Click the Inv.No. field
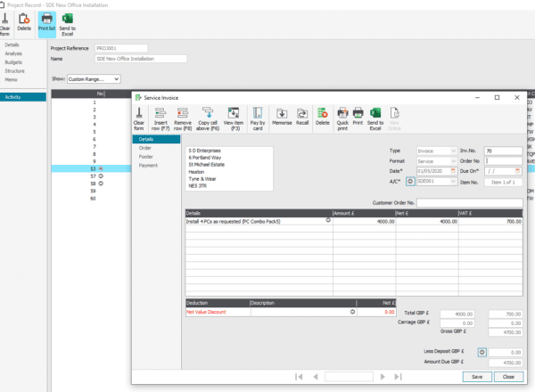535x392 pixels. tap(503, 151)
